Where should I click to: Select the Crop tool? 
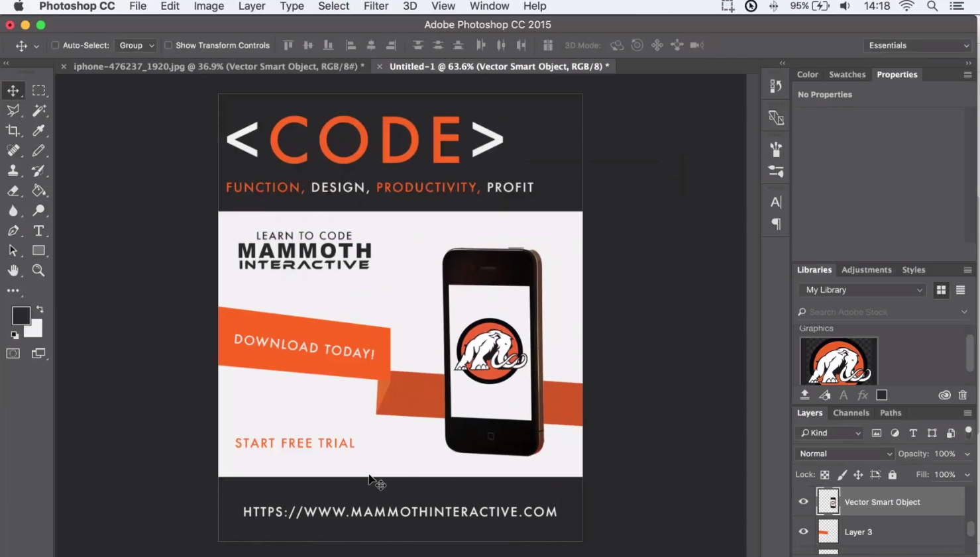[x=13, y=130]
